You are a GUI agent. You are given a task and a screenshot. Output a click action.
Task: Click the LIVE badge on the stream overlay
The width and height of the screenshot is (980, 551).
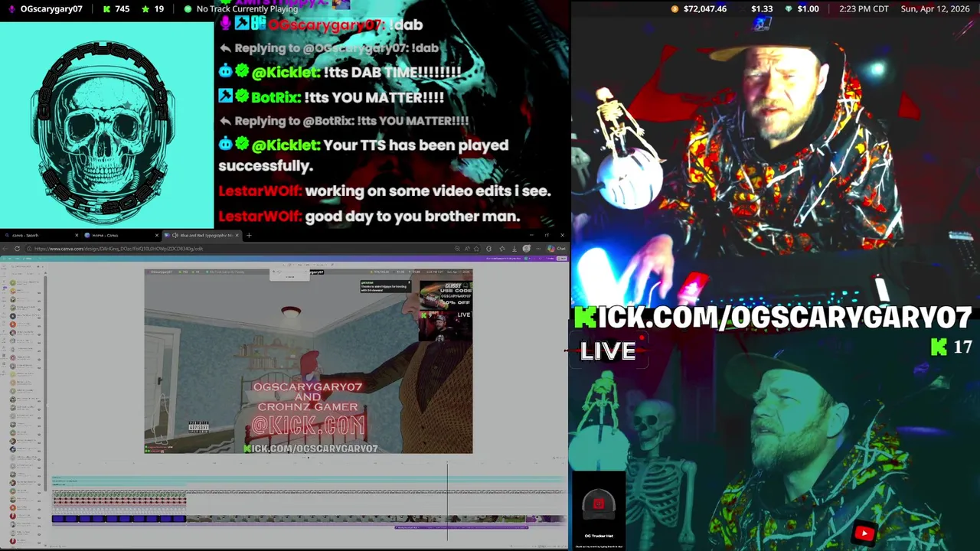coord(608,350)
